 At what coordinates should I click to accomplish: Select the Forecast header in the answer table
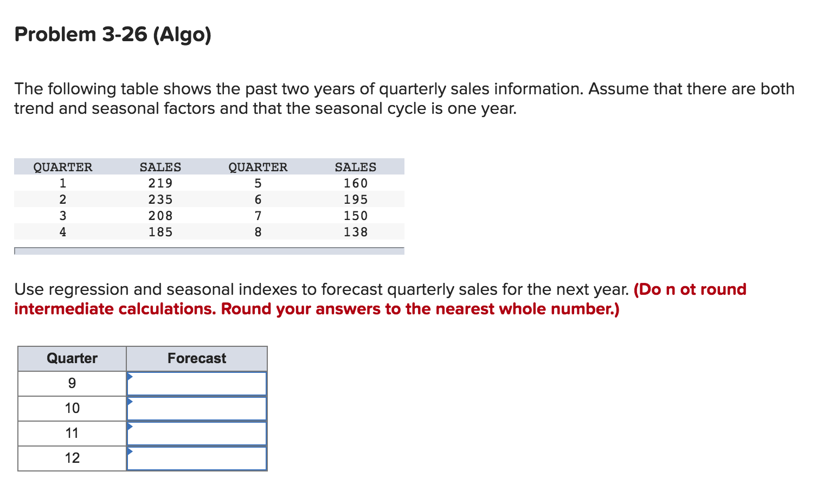[196, 358]
